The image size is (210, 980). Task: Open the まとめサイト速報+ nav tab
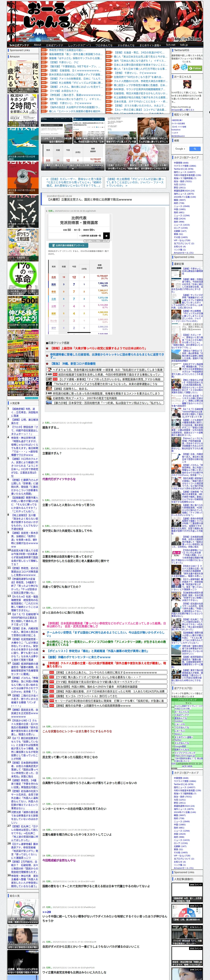click(150, 45)
